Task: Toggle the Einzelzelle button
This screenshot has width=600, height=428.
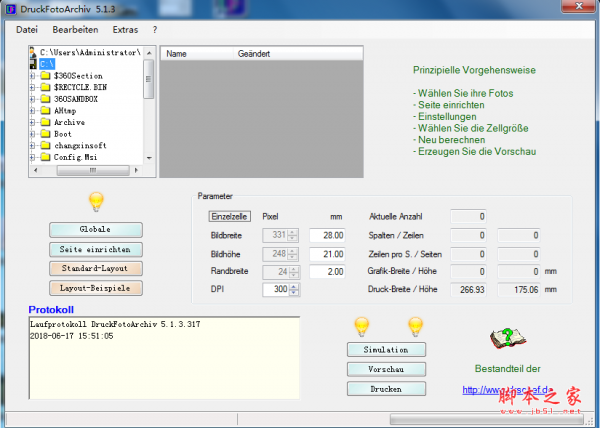Action: click(230, 216)
